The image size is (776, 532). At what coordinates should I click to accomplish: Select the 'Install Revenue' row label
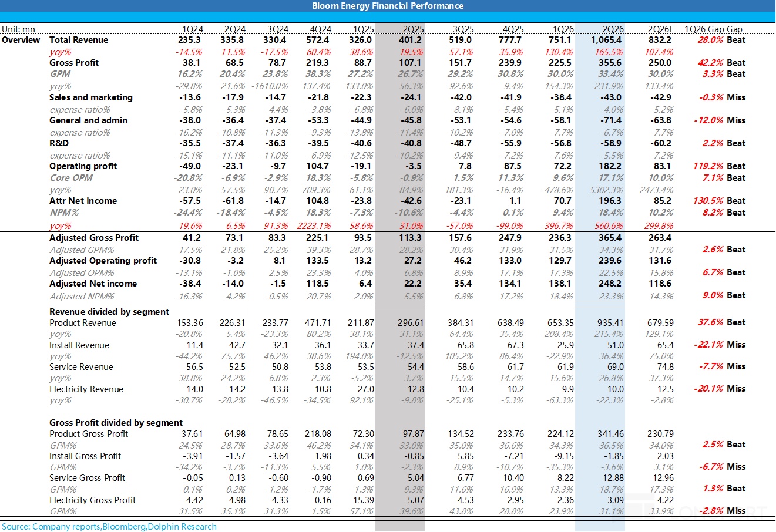coord(79,345)
